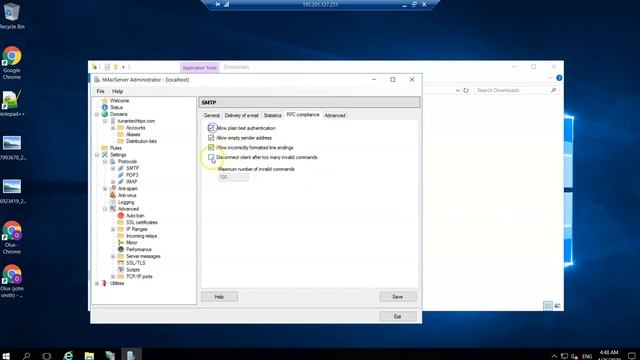Select Incoming relays tree item
The height and width of the screenshot is (360, 640).
(141, 236)
